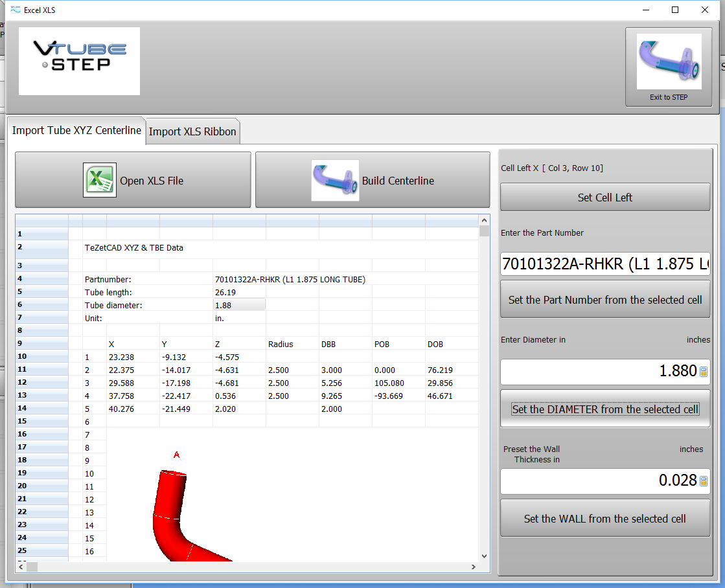Click the Excel icon on Open XLS File
725x588 pixels.
(x=100, y=180)
